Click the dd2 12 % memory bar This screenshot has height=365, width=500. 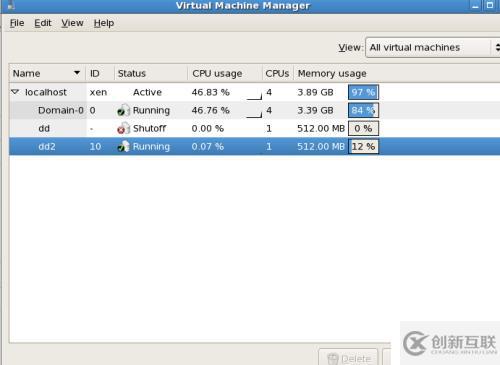tap(363, 146)
